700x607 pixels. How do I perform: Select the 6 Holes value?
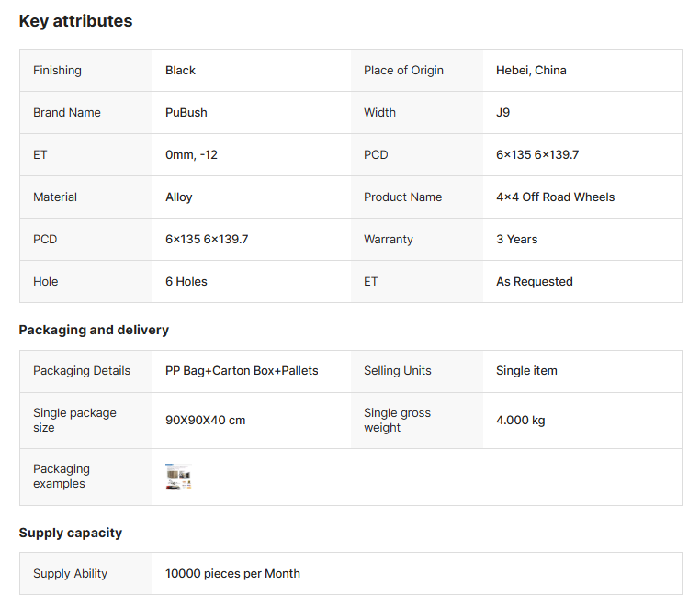point(186,282)
